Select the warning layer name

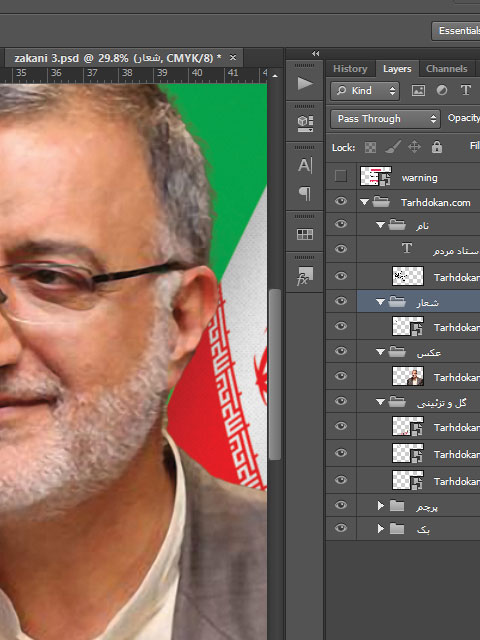[419, 178]
